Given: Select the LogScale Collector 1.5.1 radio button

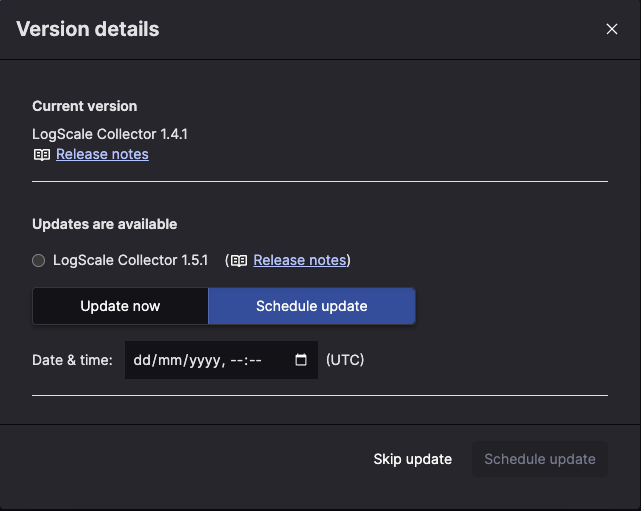Looking at the screenshot, I should pos(39,261).
